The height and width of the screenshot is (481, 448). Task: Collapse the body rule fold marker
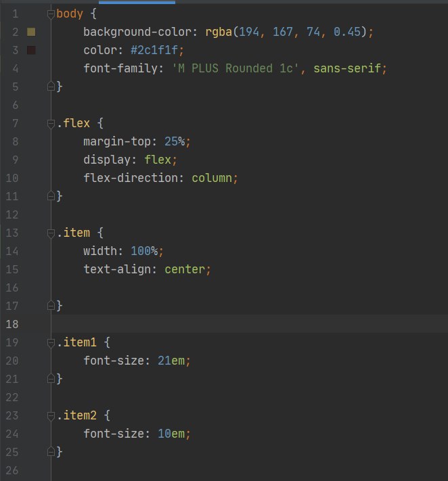coord(51,14)
